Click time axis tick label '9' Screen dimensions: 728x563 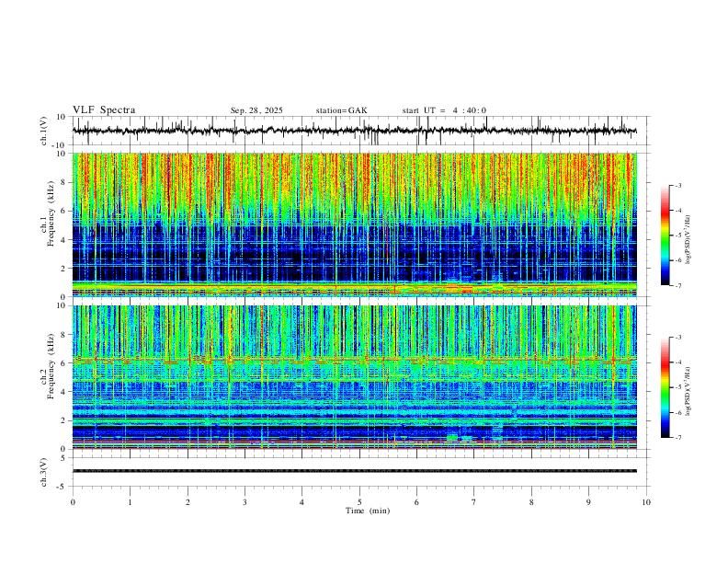588,502
